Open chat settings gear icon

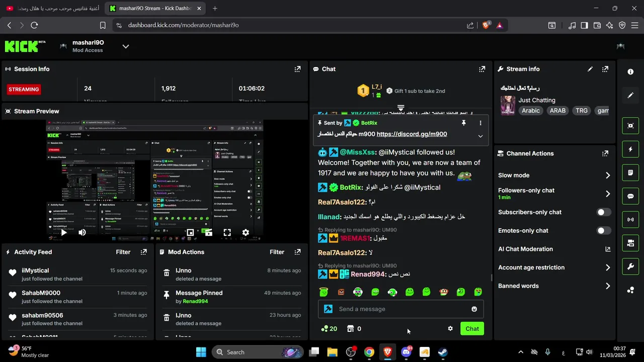pos(450,328)
